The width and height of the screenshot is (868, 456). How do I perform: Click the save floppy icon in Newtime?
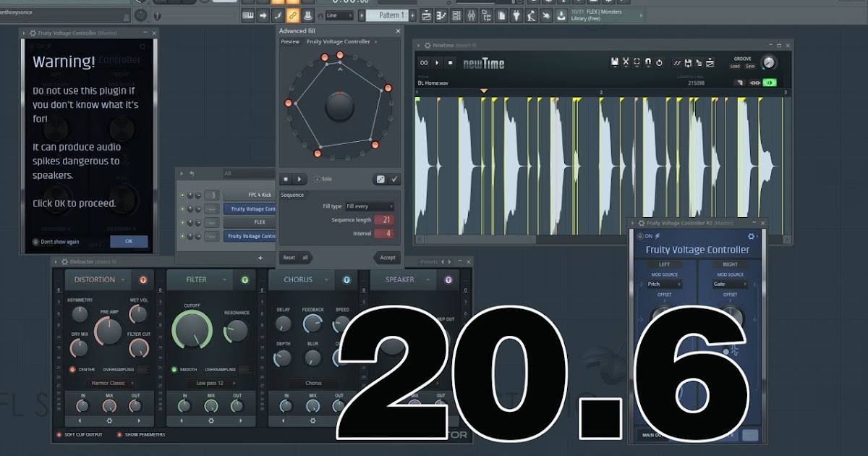click(615, 63)
